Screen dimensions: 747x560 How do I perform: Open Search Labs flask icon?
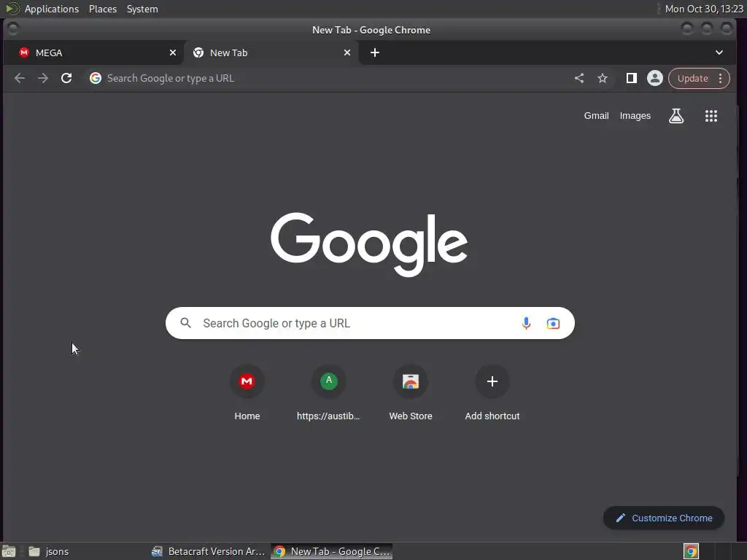676,116
